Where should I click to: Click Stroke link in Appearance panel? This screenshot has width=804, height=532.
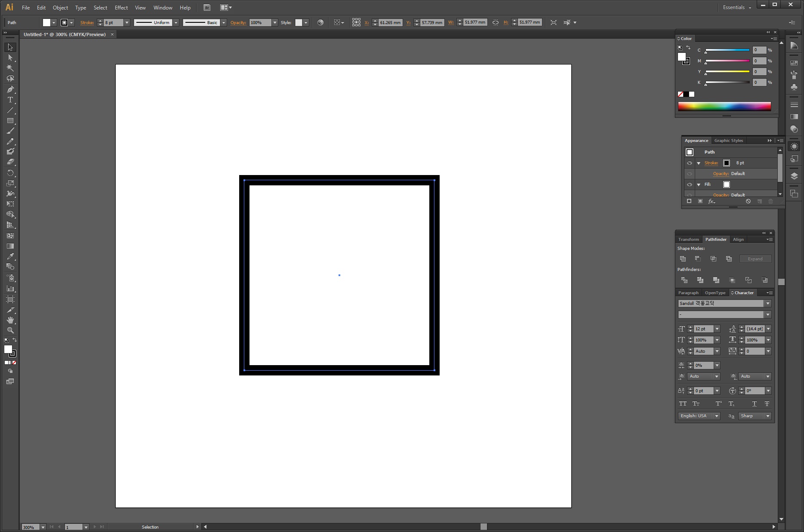[711, 163]
